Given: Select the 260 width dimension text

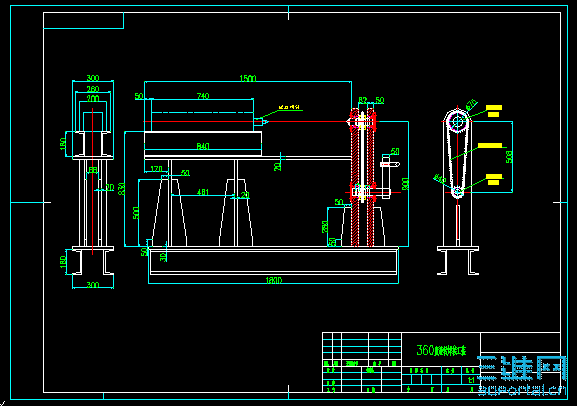Looking at the screenshot, I should 93,89.
